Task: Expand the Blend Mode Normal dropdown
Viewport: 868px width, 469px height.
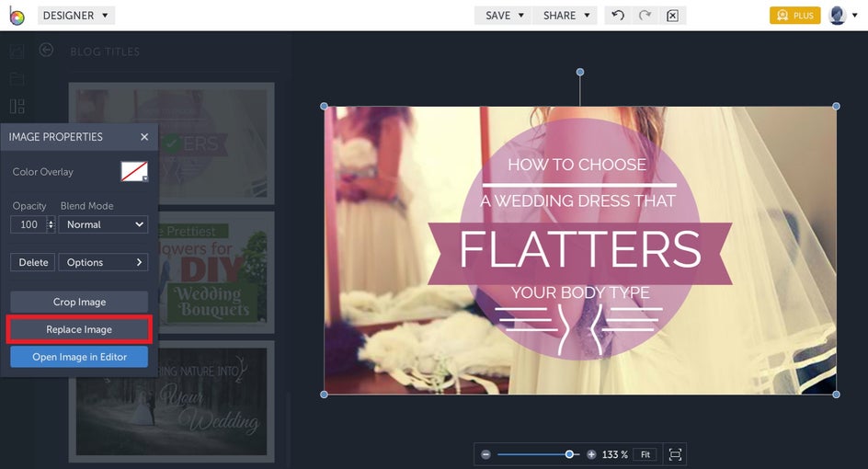Action: point(103,224)
